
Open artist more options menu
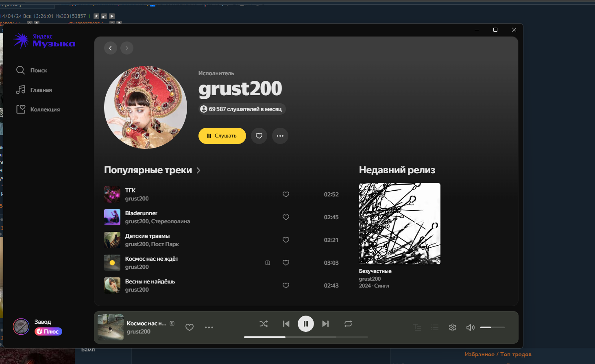280,136
